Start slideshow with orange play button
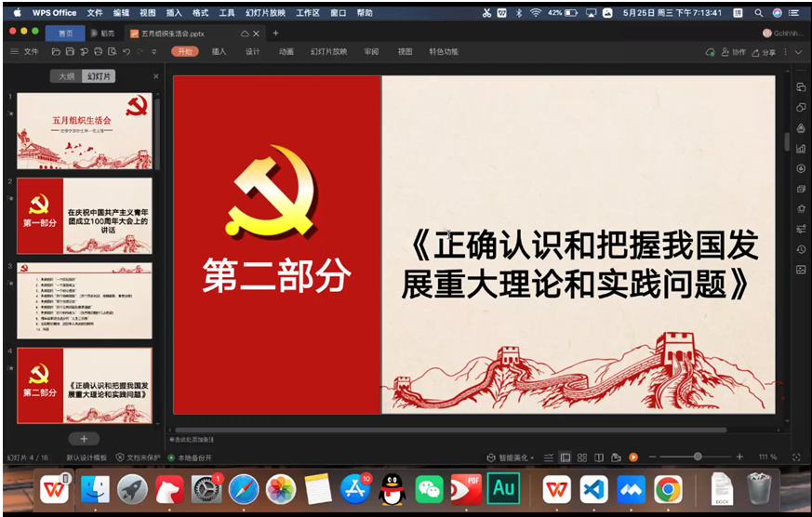Screen dimensions: 812x517 pos(632,457)
